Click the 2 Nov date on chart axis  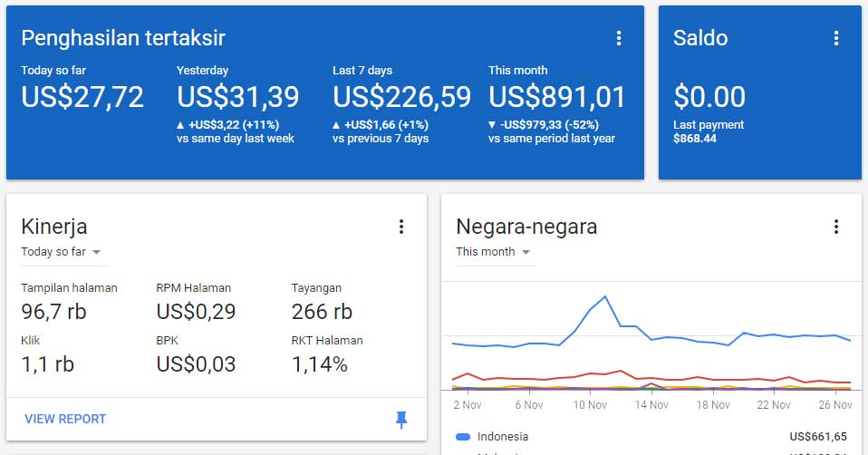tap(468, 405)
